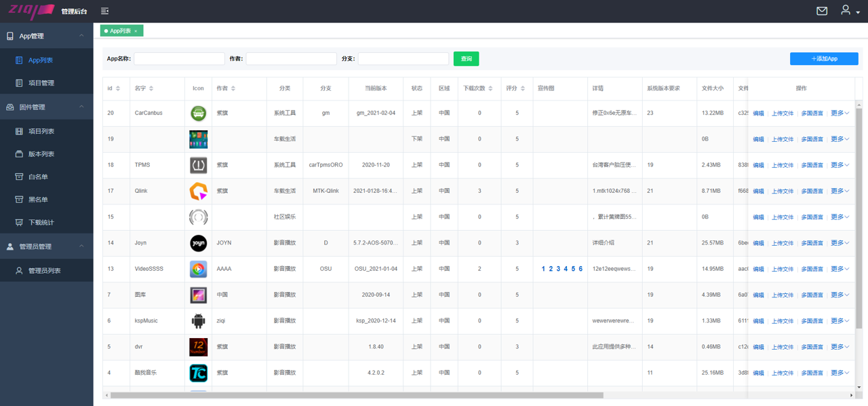Screen dimensions: 868x406
Task: Click the Qlink app icon
Action: coord(198,191)
